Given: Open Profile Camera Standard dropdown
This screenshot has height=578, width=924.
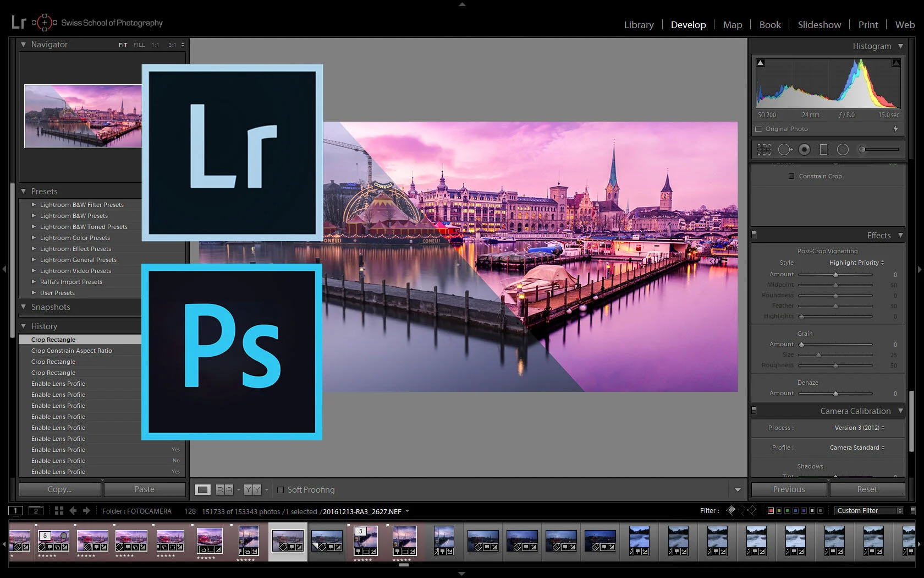Looking at the screenshot, I should (x=857, y=448).
